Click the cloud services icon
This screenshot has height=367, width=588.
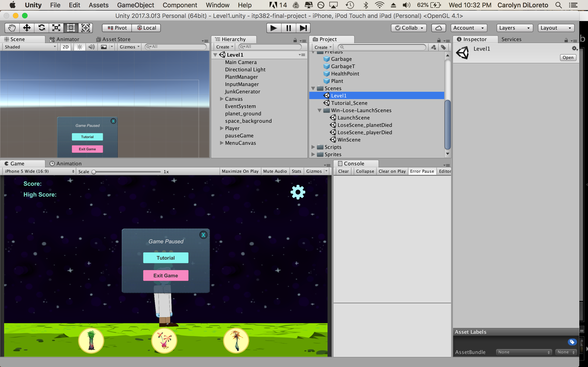tap(438, 28)
